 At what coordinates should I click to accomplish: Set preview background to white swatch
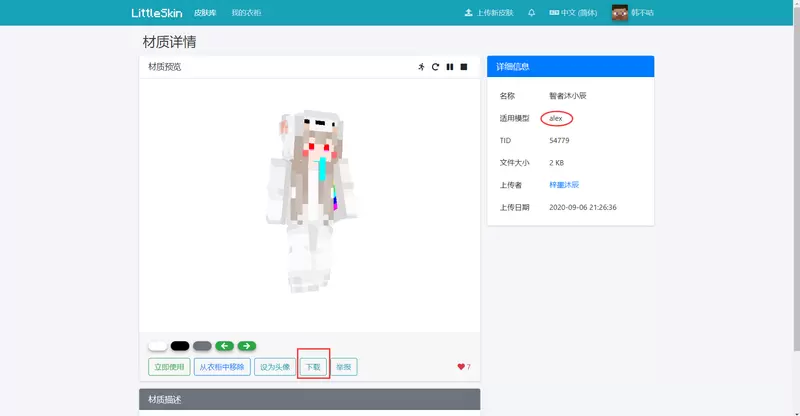158,346
